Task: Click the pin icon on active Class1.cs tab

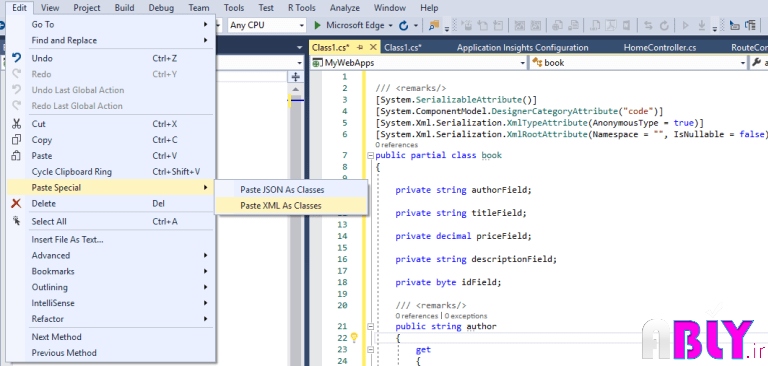Action: 360,48
